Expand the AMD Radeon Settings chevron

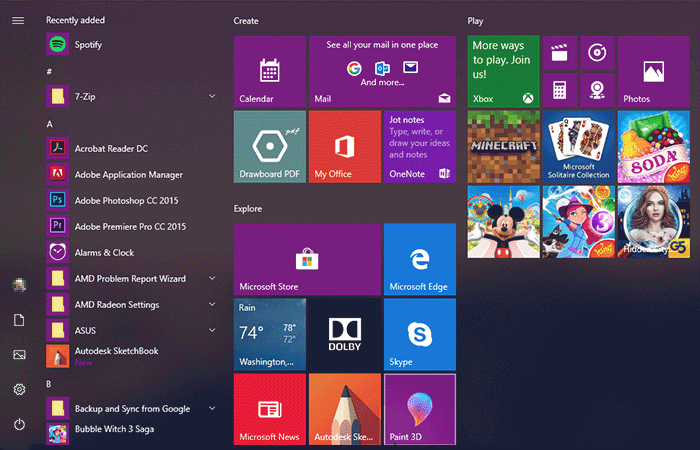pyautogui.click(x=212, y=304)
